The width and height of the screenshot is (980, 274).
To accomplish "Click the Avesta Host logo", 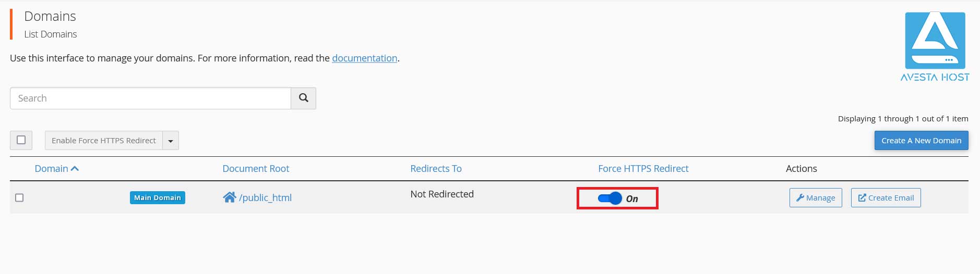I will click(x=935, y=47).
